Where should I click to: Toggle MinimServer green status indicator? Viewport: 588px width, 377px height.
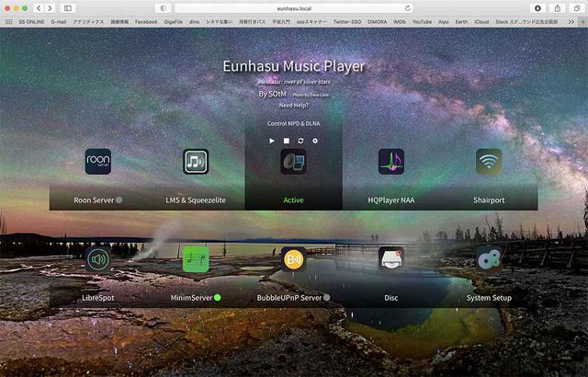coord(217,298)
